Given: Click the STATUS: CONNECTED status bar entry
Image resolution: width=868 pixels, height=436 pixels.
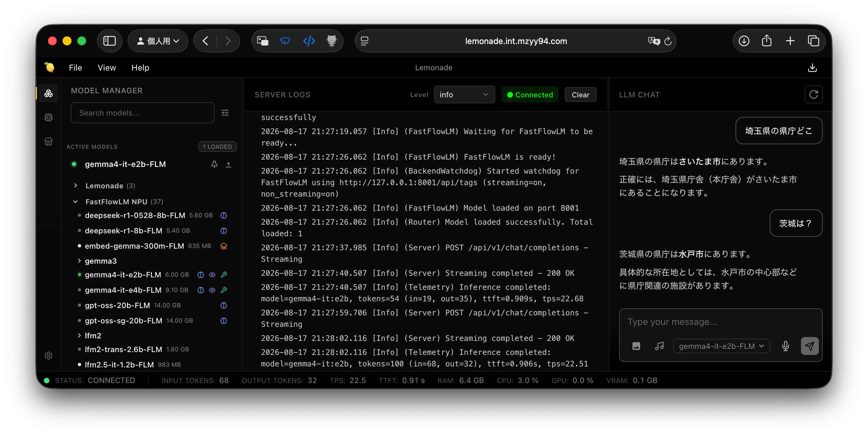Looking at the screenshot, I should (90, 380).
